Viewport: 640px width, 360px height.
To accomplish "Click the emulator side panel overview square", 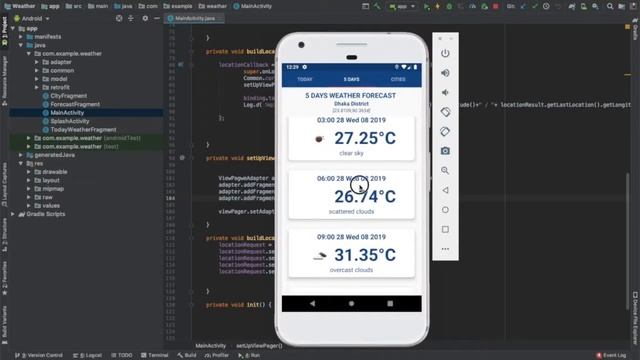I will point(445,229).
